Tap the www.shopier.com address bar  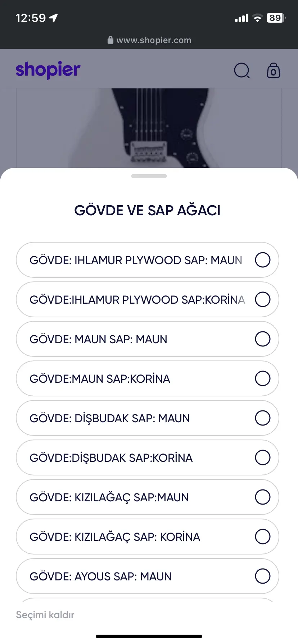[x=154, y=40]
